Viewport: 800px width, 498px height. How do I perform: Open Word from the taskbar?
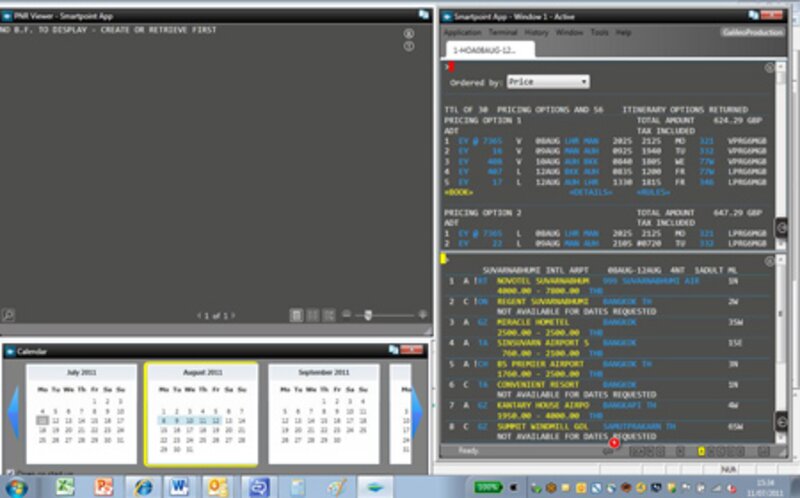pos(179,487)
